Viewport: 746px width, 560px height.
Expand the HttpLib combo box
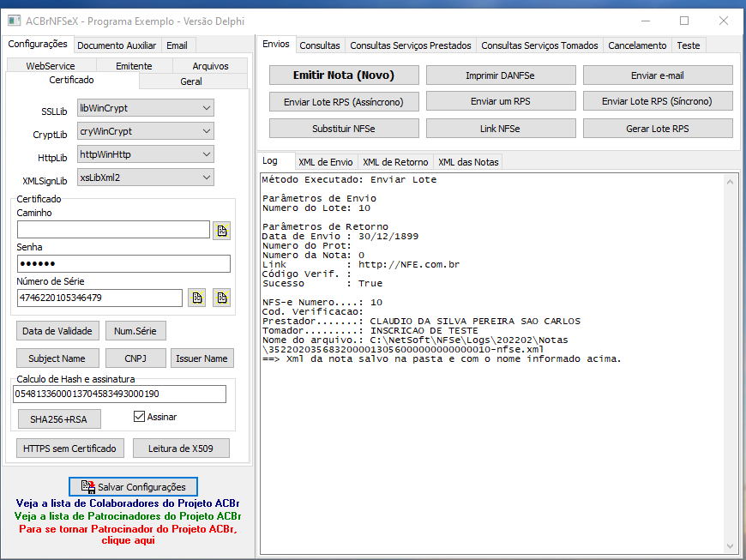(146, 154)
